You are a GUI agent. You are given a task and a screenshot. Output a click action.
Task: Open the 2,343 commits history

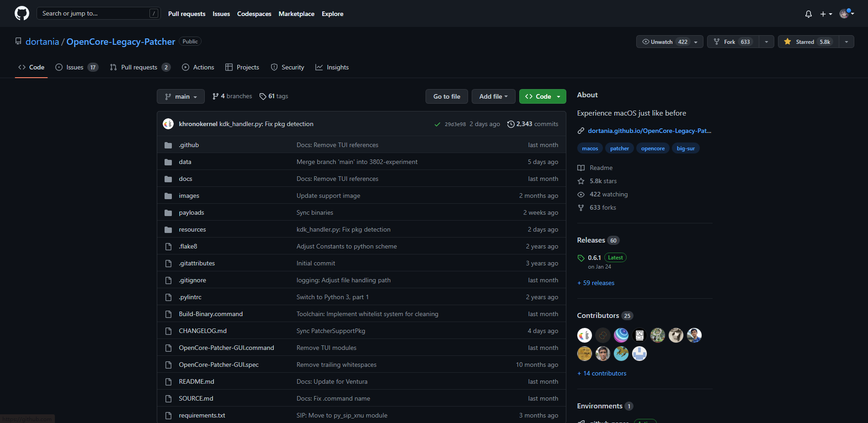(533, 124)
